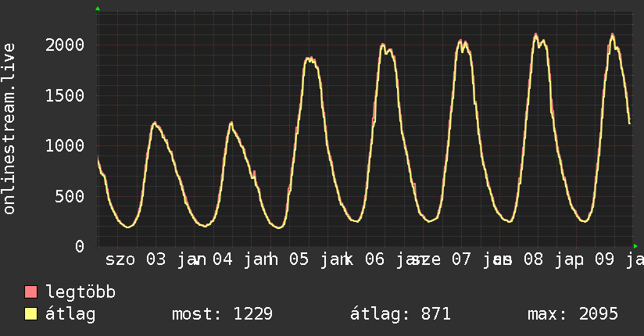Screen dimensions: 644x336
Task: Click the pink legtöbb legend swatch
Action: coord(30,292)
